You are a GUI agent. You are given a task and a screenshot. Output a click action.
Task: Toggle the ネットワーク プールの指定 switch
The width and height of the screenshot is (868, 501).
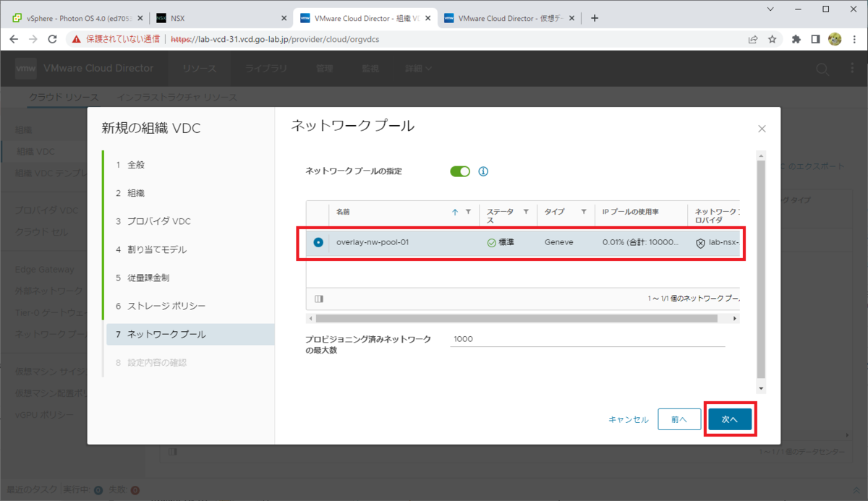click(460, 171)
